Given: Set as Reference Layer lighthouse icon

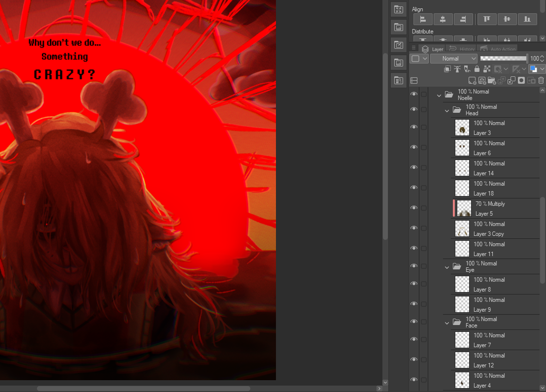Looking at the screenshot, I should pyautogui.click(x=457, y=69).
